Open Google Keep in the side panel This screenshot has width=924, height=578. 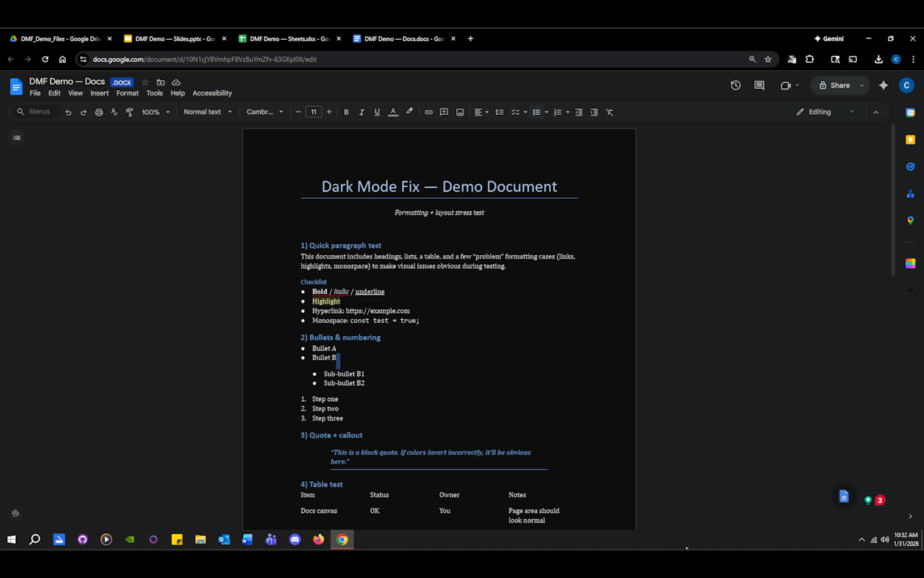(910, 139)
